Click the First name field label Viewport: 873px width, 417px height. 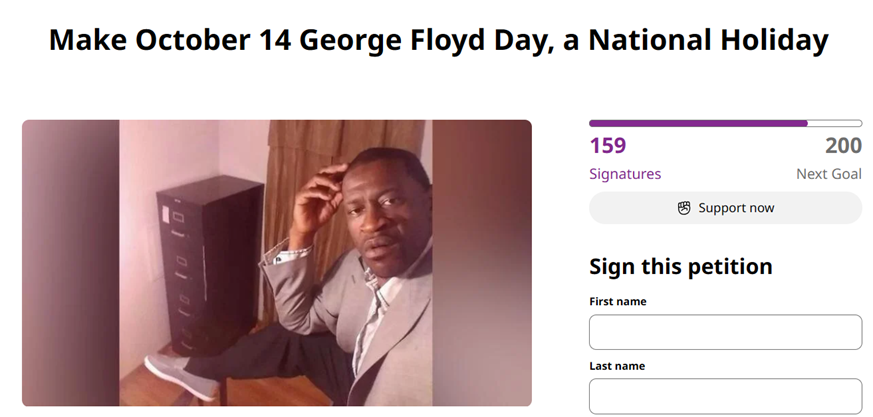tap(617, 301)
